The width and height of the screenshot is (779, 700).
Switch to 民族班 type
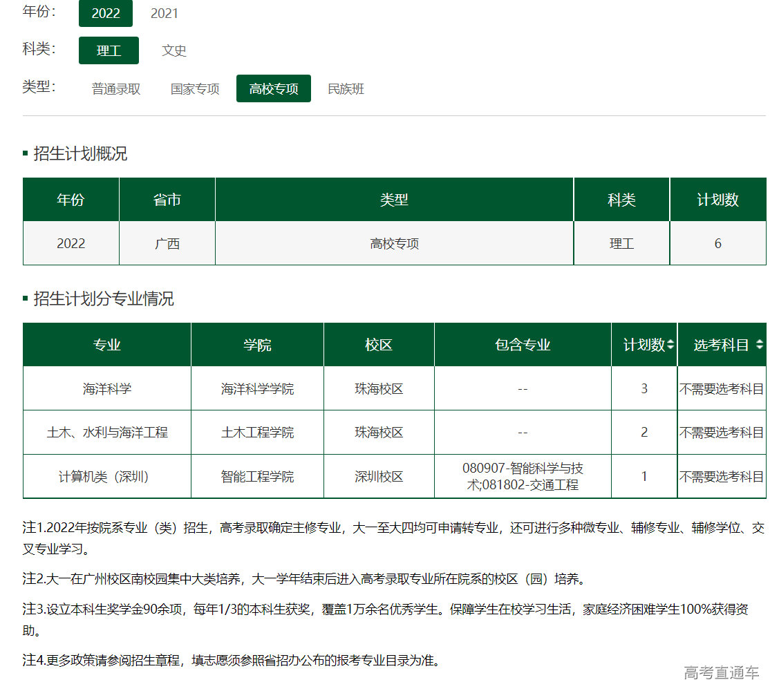click(346, 88)
